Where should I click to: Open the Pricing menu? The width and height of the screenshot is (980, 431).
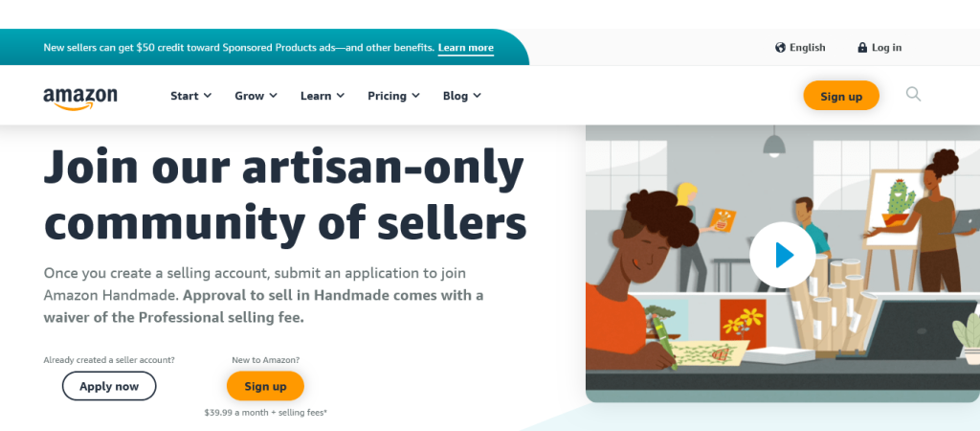point(393,96)
